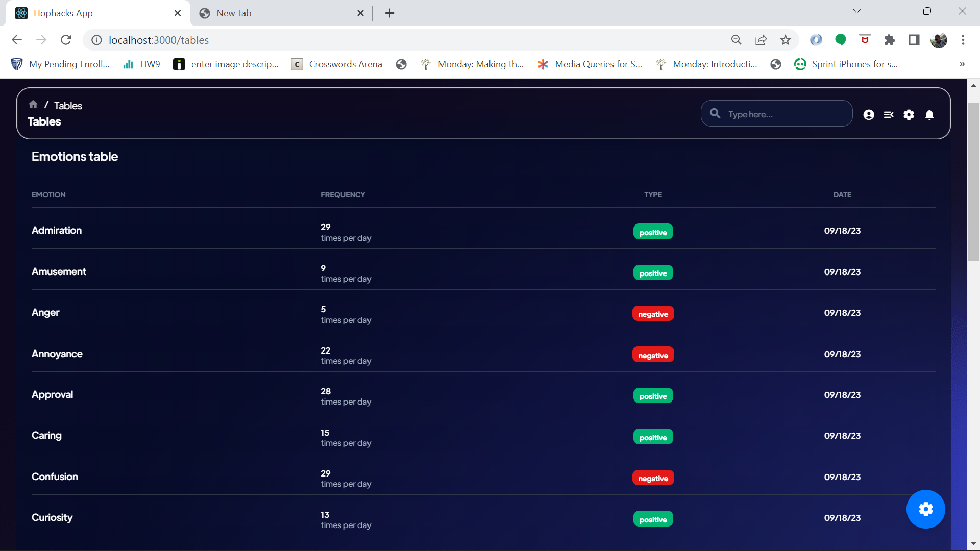Toggle sidebar with menu collapse icon
980x551 pixels.
click(889, 115)
